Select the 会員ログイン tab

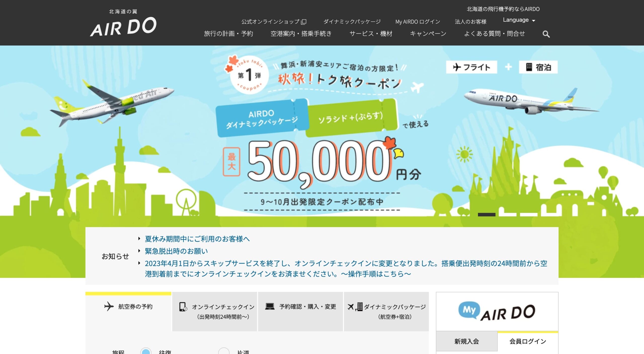(528, 341)
